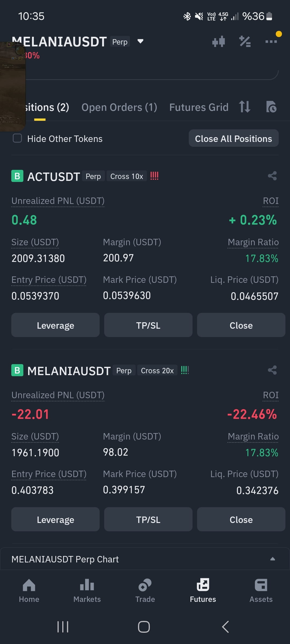Open the order history clock icon
Viewport: 290px width, 644px height.
pyautogui.click(x=271, y=107)
